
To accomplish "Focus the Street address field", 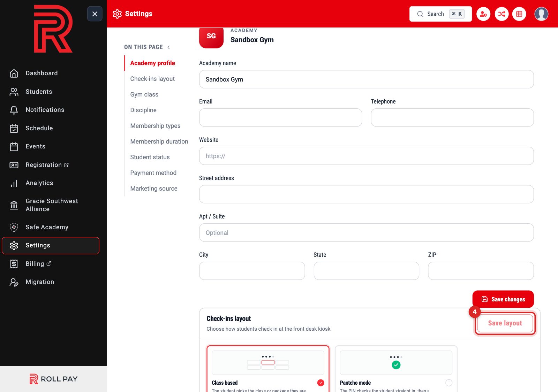I will 366,194.
